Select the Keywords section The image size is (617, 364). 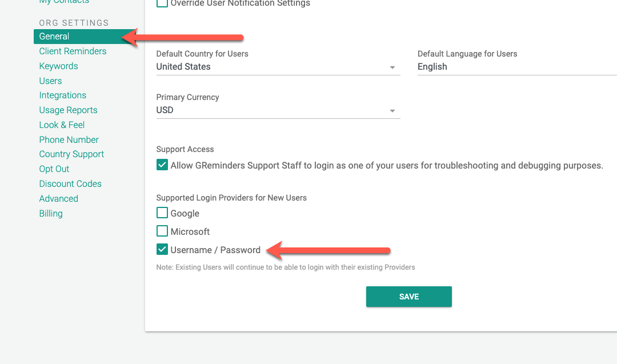pyautogui.click(x=58, y=66)
